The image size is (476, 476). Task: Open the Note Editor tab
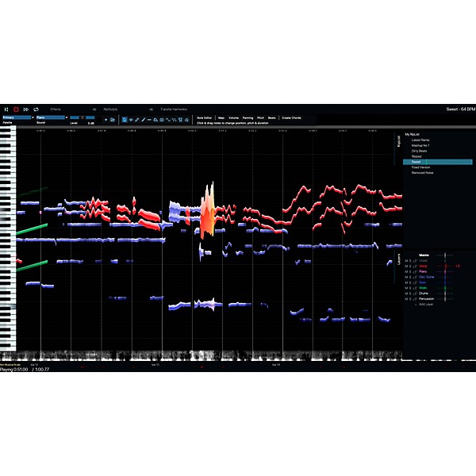(x=205, y=117)
